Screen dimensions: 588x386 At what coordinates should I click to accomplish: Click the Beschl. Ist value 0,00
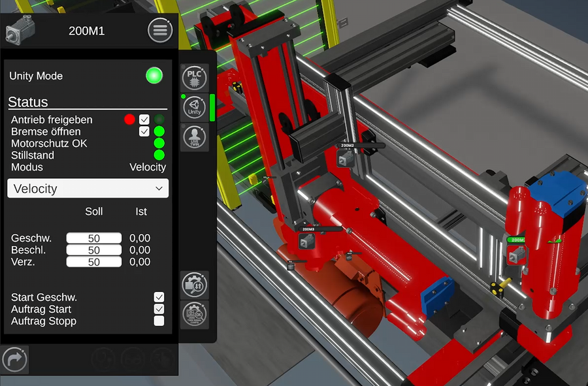(x=140, y=250)
